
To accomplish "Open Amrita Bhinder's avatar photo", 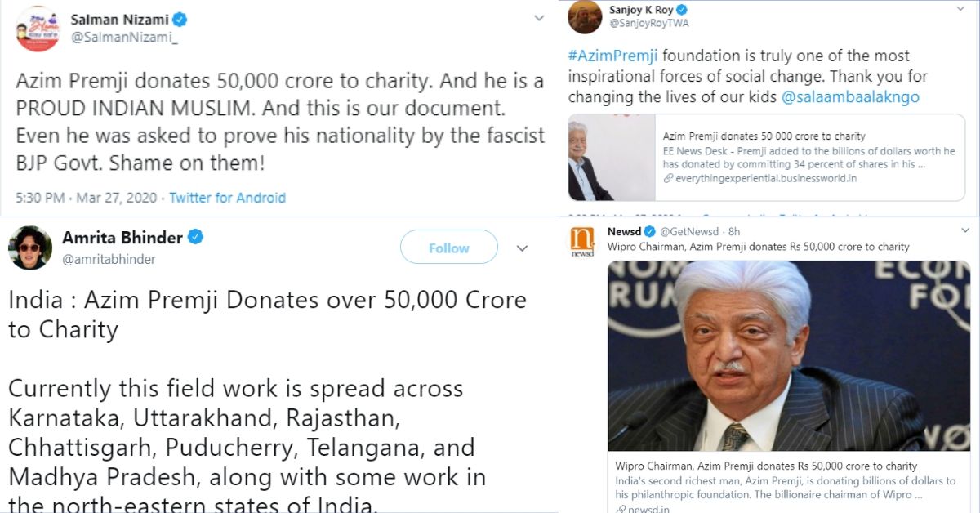I will [28, 247].
